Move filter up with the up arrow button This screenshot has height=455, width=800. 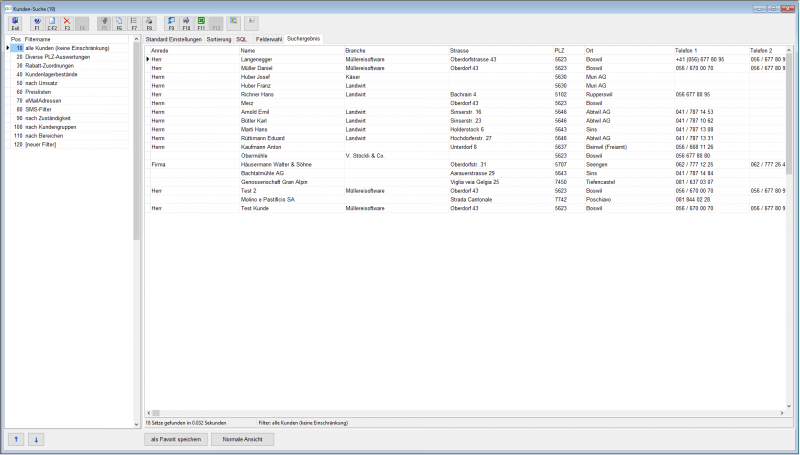pos(16,439)
